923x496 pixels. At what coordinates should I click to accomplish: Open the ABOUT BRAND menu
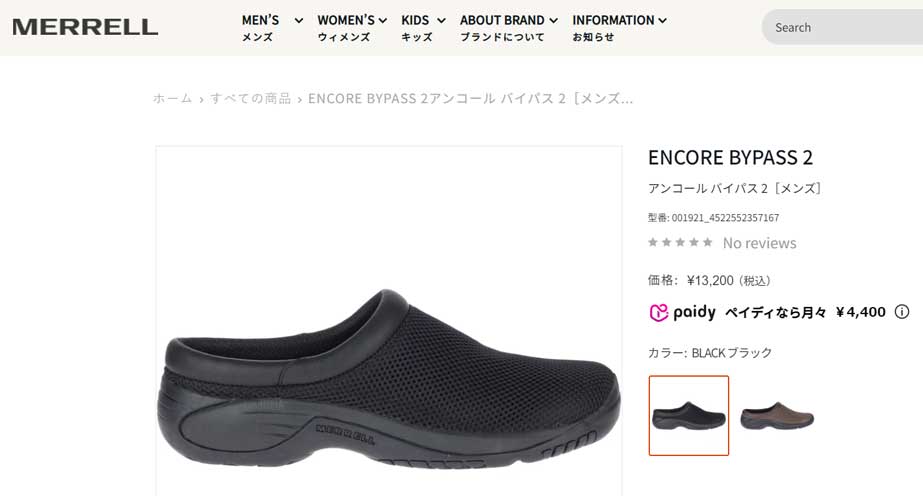[x=502, y=28]
